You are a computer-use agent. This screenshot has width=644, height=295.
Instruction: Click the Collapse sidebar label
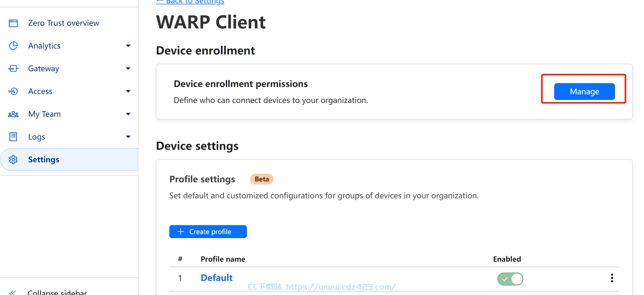57,293
